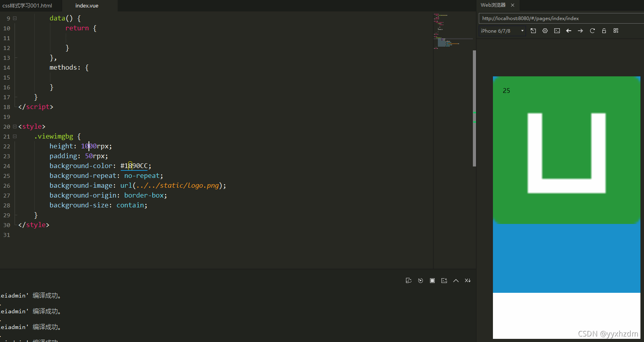Close the Web浏览器 tab
Image resolution: width=644 pixels, height=342 pixels.
tap(513, 5)
